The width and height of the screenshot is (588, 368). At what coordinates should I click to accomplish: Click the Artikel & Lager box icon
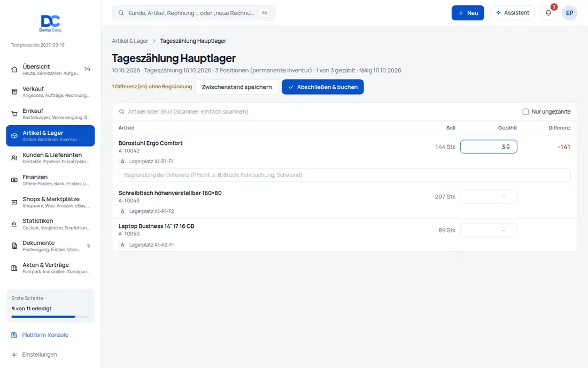[x=14, y=136]
